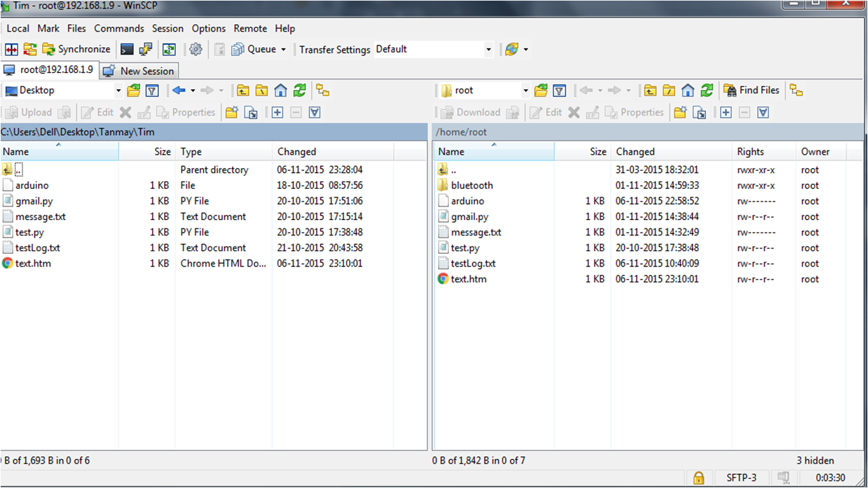Open the Options menu
Viewport: 868px width, 488px height.
[x=209, y=29]
